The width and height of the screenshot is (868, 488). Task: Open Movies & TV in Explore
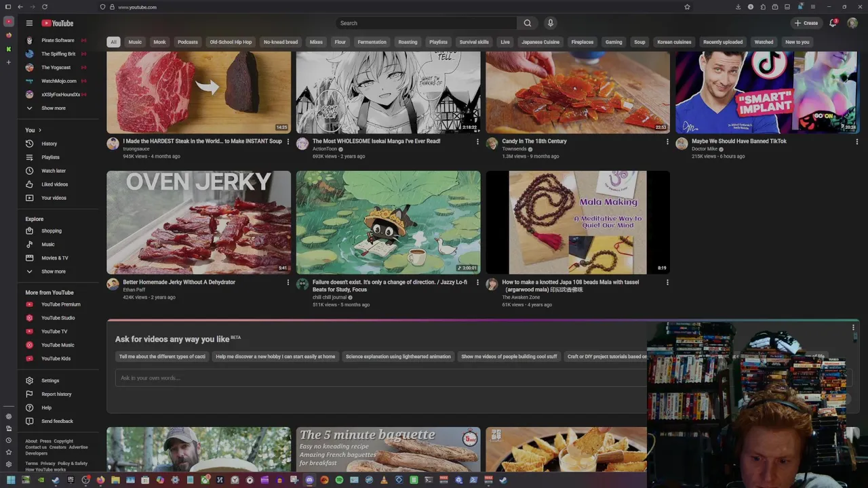point(54,258)
